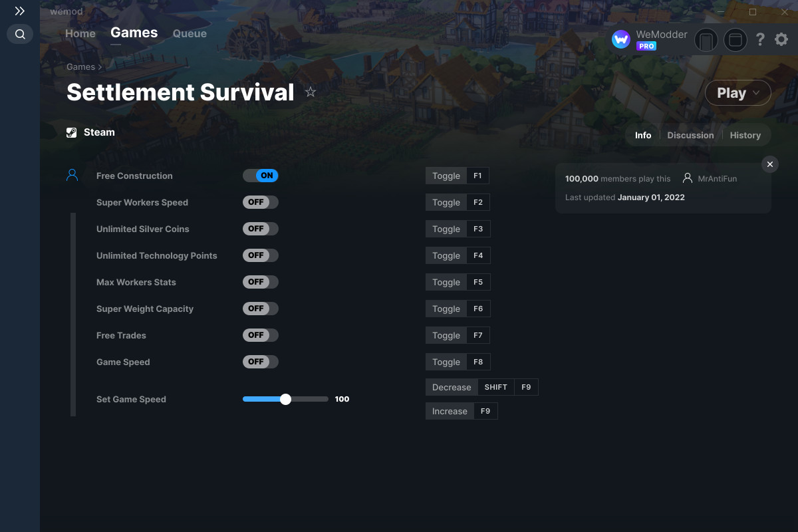Click the '100,000 members play this' text
The width and height of the screenshot is (798, 532).
click(x=618, y=178)
